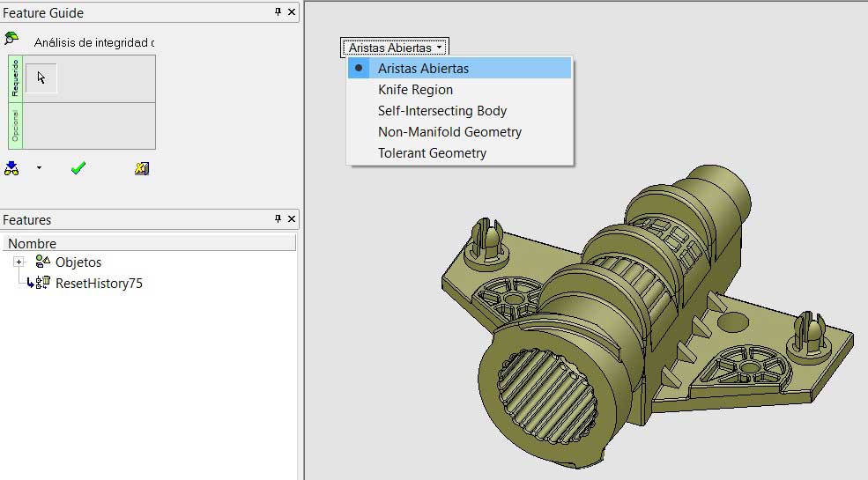Select Non-Manifold Geometry menu entry
The image size is (868, 480).
(449, 132)
